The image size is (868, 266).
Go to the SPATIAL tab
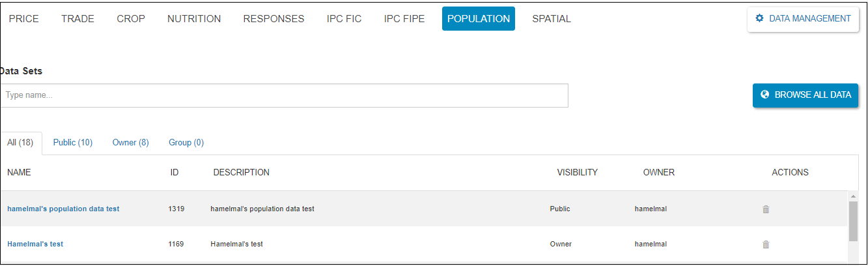click(552, 19)
